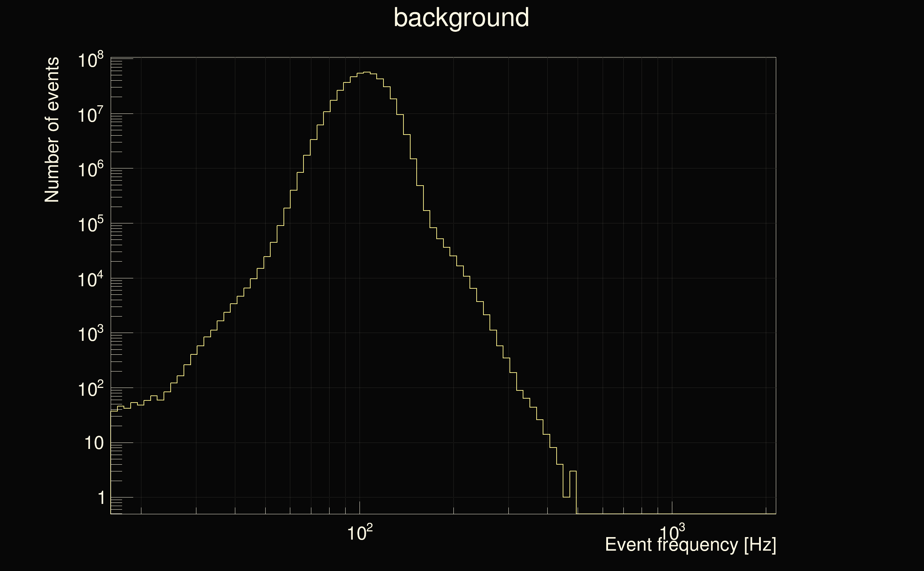
Task: Click the top-right corner of plot frame
Action: pyautogui.click(x=776, y=57)
